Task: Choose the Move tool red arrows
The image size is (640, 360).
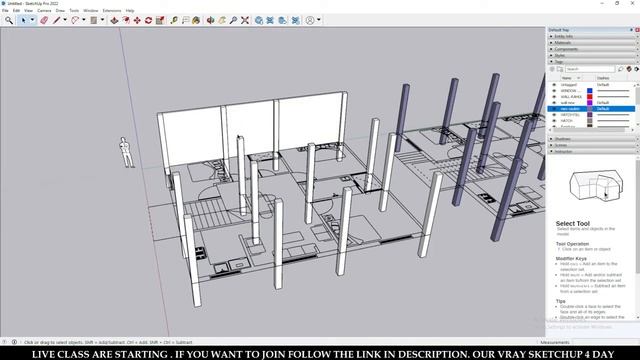Action: (137, 20)
